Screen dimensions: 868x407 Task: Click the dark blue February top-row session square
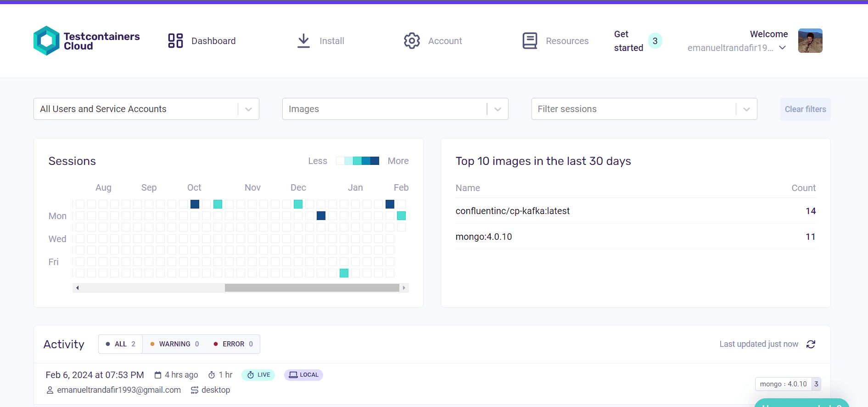coord(390,204)
